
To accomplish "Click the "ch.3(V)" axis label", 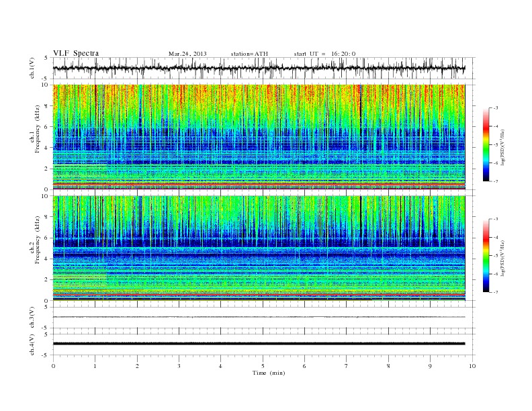I will click(32, 317).
